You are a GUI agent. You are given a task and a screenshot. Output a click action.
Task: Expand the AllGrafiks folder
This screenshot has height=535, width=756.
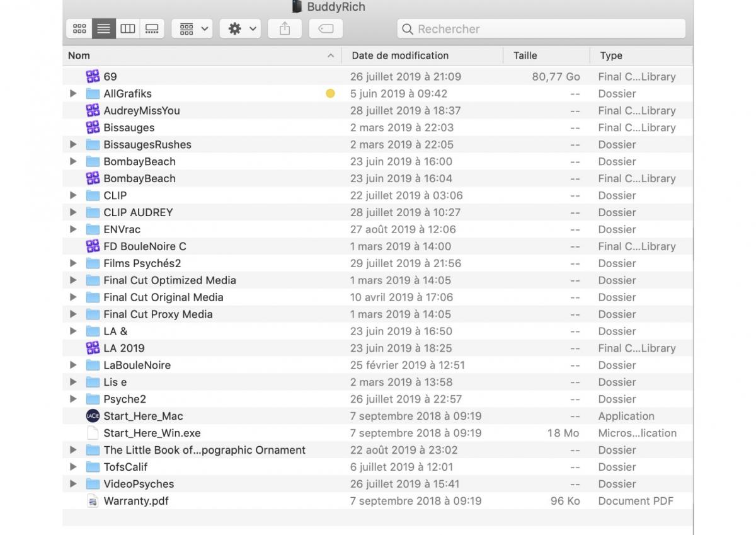point(73,93)
